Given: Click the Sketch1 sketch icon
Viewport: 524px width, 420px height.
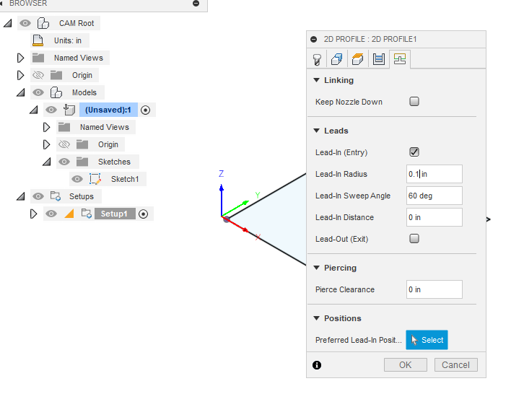Looking at the screenshot, I should 95,179.
